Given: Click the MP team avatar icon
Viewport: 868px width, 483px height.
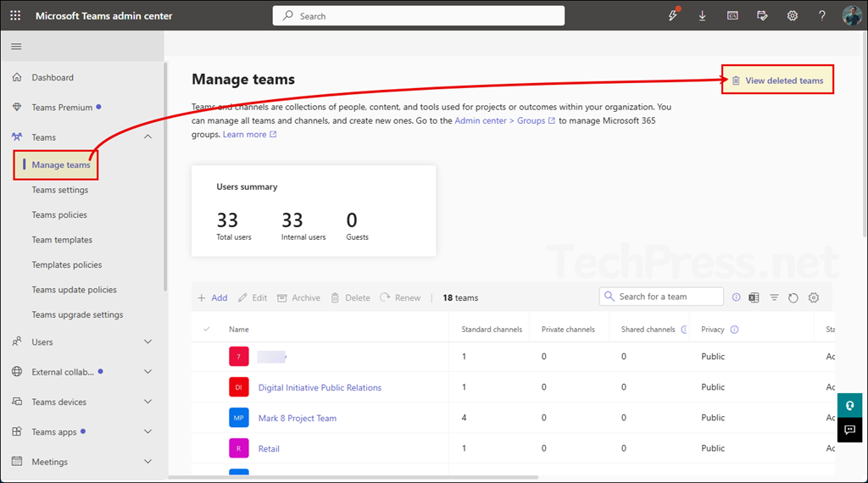Looking at the screenshot, I should pyautogui.click(x=238, y=418).
